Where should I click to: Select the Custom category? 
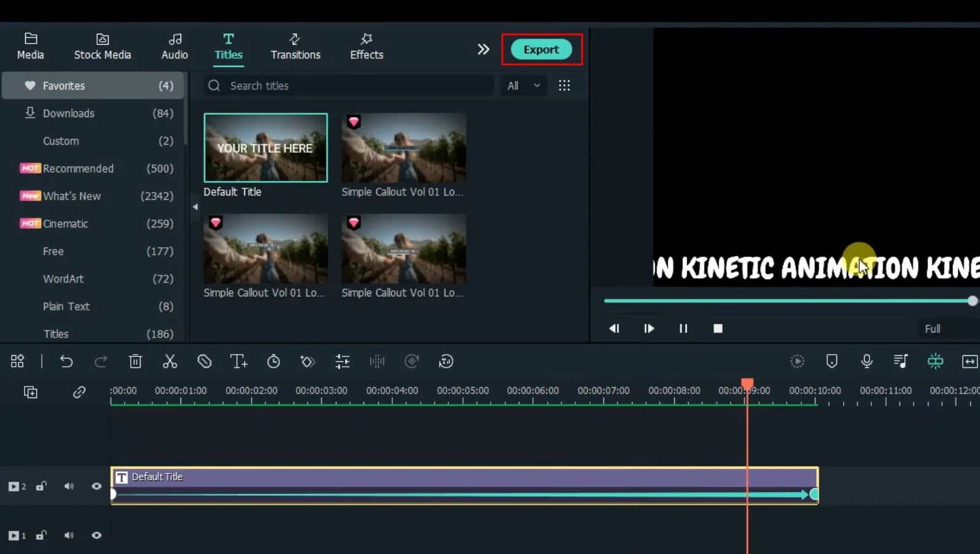click(93, 141)
